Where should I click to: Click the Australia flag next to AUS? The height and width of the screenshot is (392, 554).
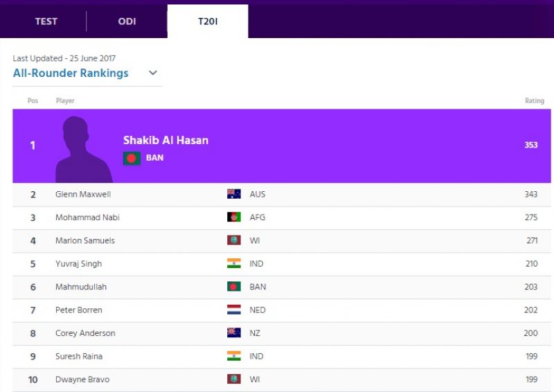click(234, 194)
